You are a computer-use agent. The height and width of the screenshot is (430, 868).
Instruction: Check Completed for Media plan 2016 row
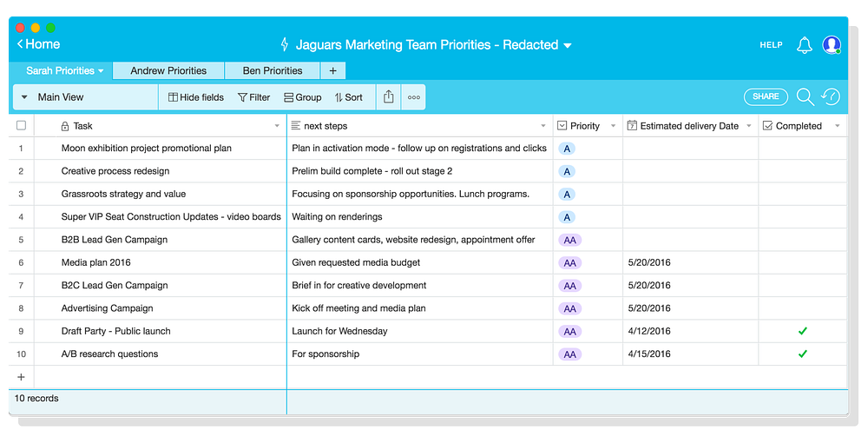(802, 262)
